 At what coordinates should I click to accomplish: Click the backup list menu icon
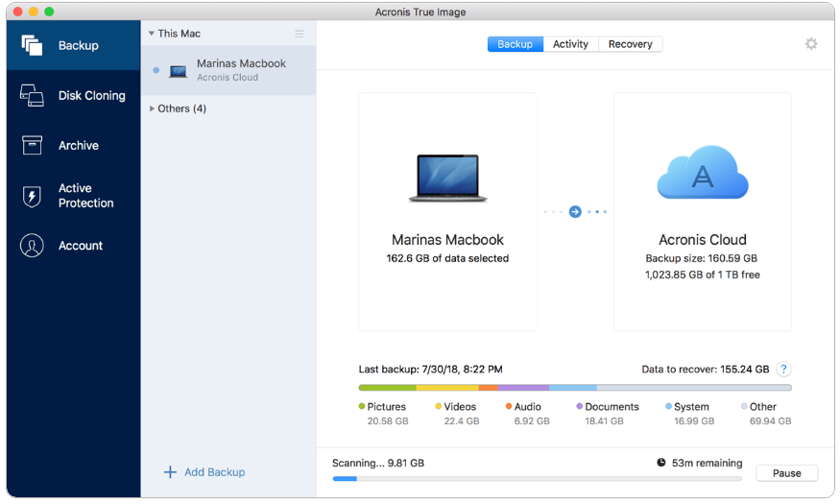coord(299,34)
